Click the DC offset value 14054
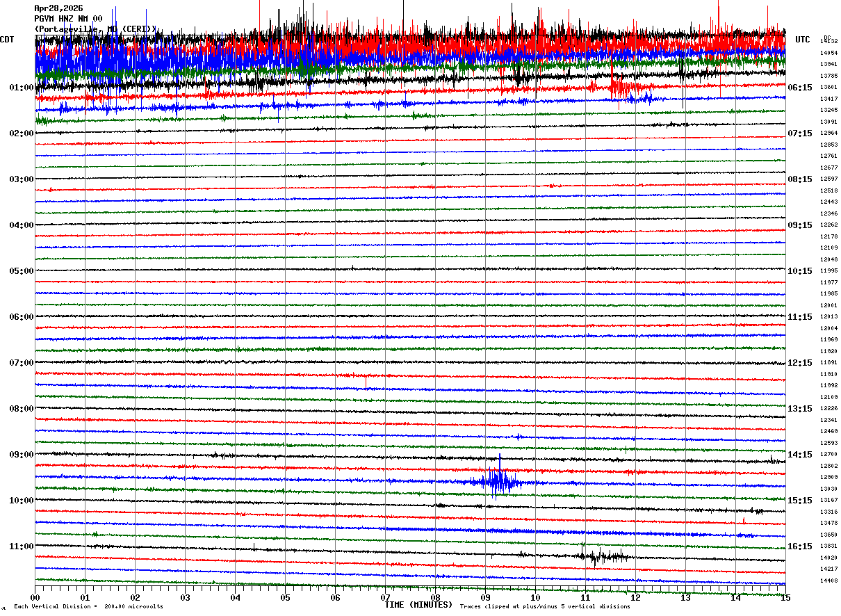Image resolution: width=841 pixels, height=616 pixels. tap(828, 53)
